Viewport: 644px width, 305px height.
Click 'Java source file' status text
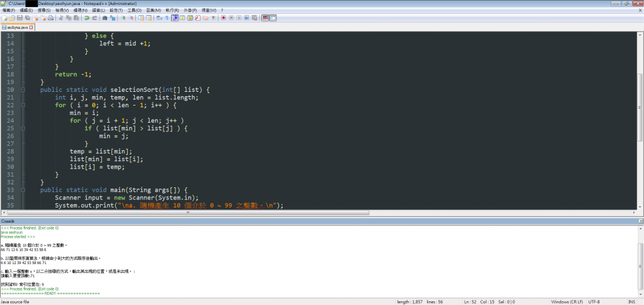point(15,302)
